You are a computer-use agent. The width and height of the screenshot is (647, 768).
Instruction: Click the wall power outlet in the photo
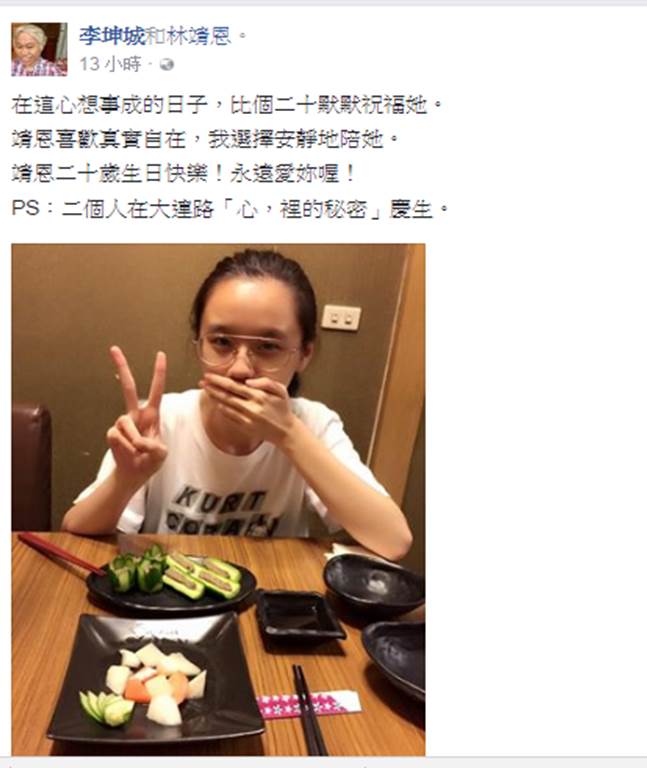tap(341, 317)
